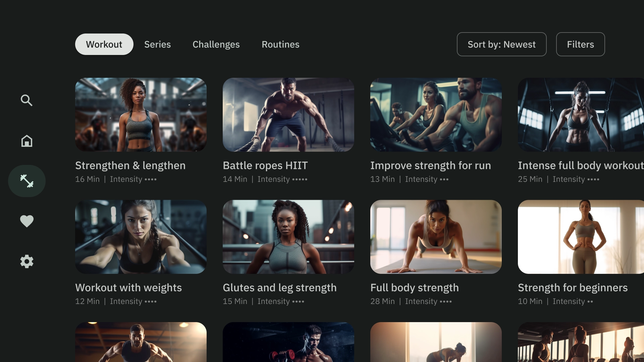The width and height of the screenshot is (644, 362).
Task: Open the Full Body Strength workout thumbnail
Action: (x=436, y=236)
